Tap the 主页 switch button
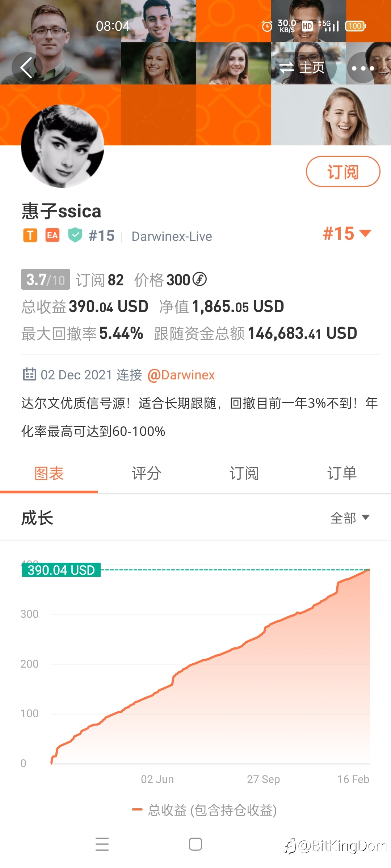The width and height of the screenshot is (391, 868). click(303, 68)
